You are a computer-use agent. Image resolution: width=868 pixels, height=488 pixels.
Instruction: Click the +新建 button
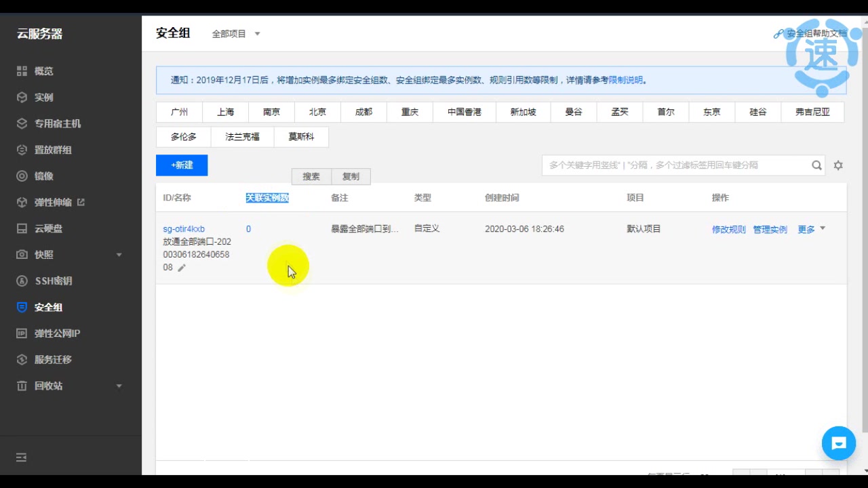click(x=182, y=165)
